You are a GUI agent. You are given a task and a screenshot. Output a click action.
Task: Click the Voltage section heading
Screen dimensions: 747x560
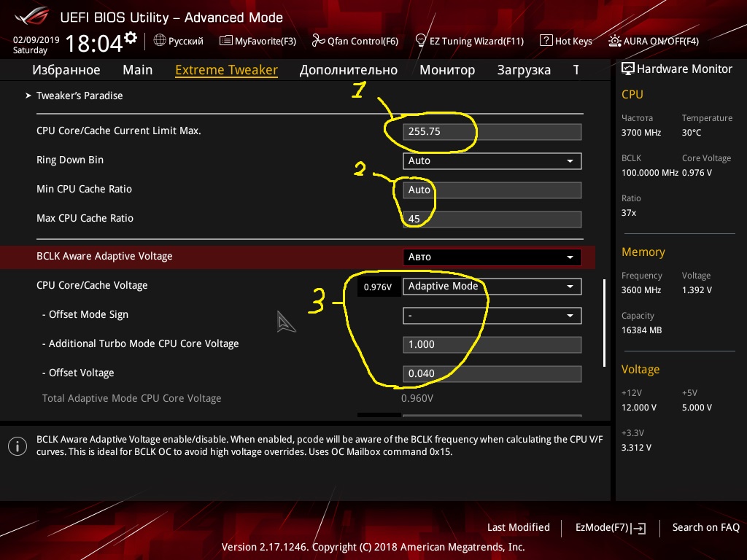(x=640, y=370)
